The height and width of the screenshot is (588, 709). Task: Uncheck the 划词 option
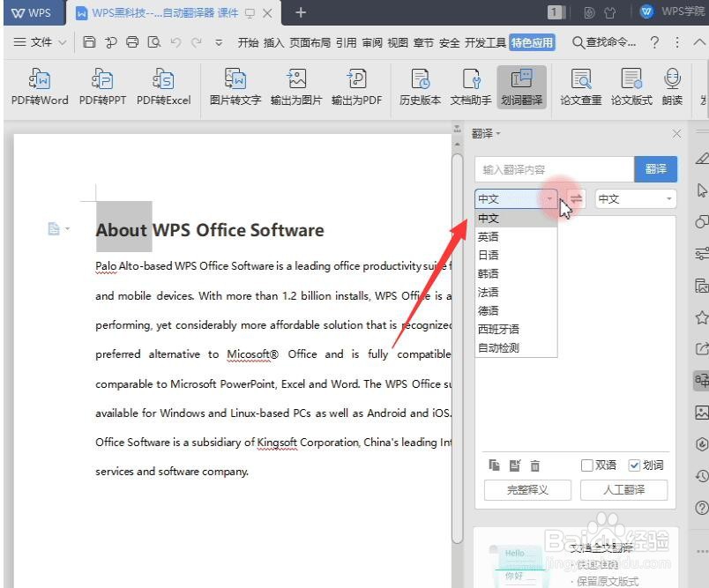[635, 465]
